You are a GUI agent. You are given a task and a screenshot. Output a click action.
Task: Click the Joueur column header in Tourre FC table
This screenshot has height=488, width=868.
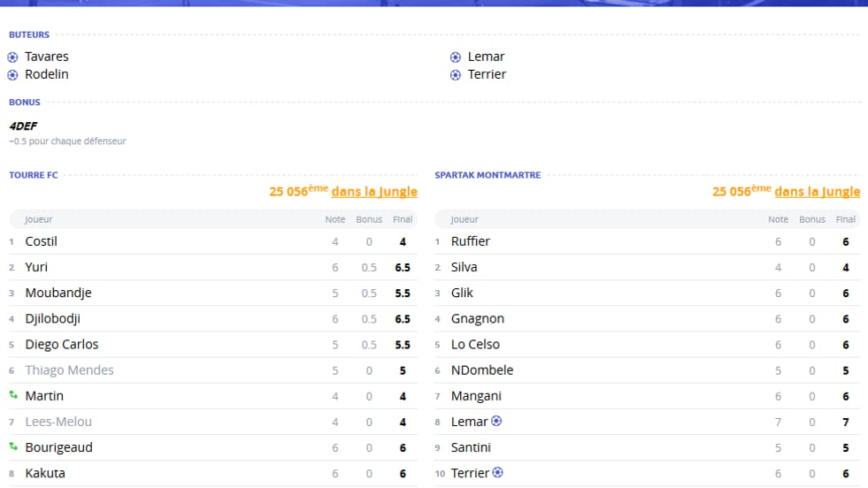click(x=38, y=219)
